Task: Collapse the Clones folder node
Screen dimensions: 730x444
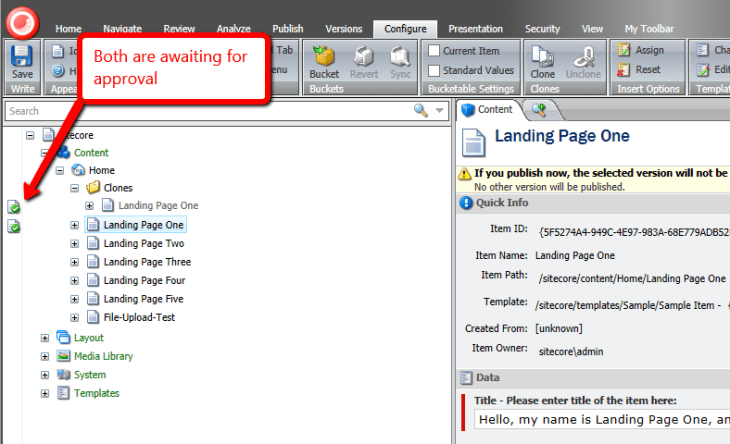Action: click(x=75, y=188)
